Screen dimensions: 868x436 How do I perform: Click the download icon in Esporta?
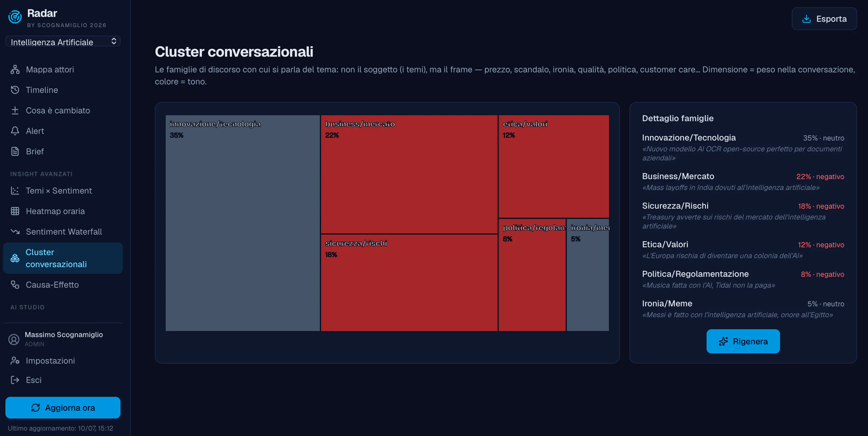(806, 19)
